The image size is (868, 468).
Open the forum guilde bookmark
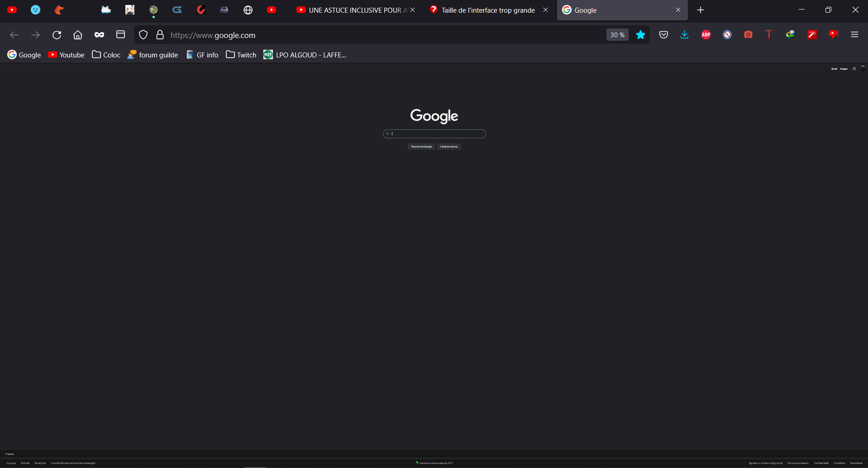point(153,55)
